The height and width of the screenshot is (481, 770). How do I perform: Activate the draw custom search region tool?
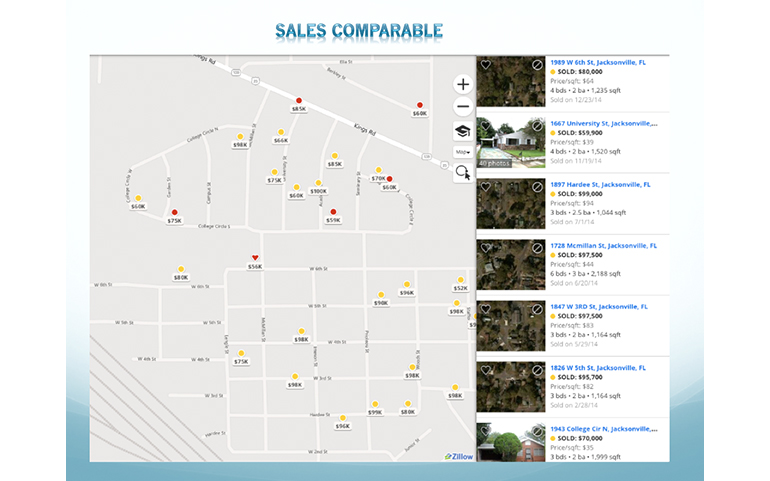[x=462, y=173]
